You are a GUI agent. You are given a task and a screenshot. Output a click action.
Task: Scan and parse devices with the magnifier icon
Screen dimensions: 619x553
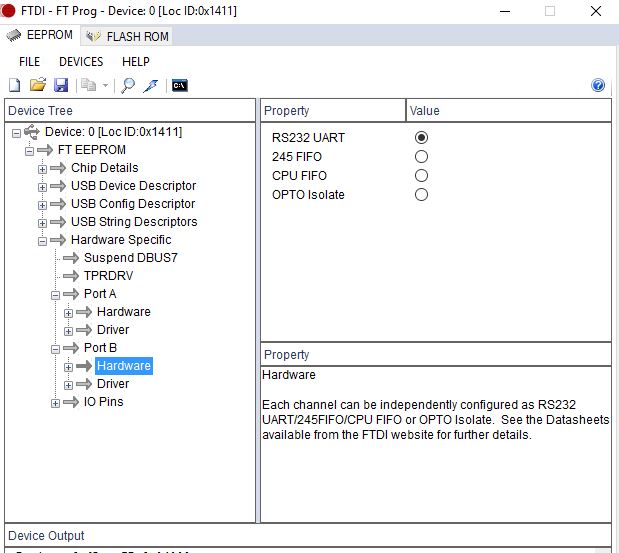click(128, 85)
